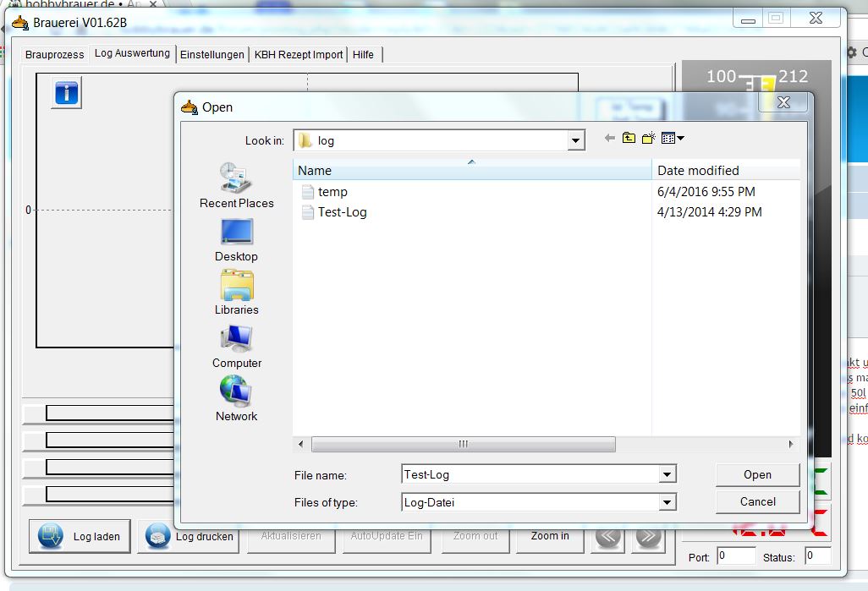The height and width of the screenshot is (591, 868).
Task: Select Desktop in the places sidebar
Action: click(x=236, y=239)
